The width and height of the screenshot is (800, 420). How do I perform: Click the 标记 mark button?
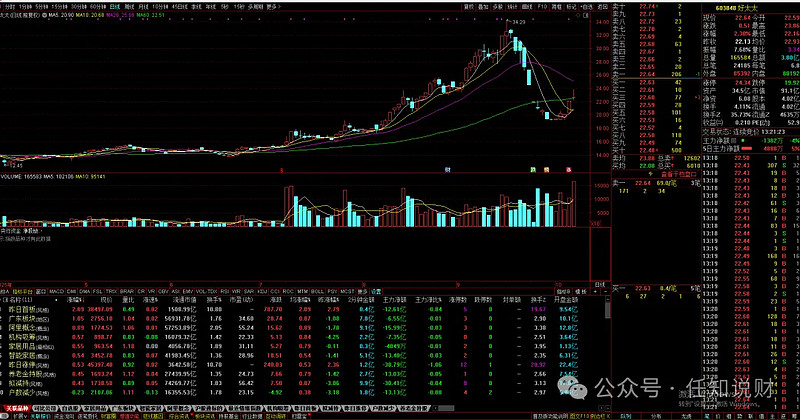tap(571, 7)
